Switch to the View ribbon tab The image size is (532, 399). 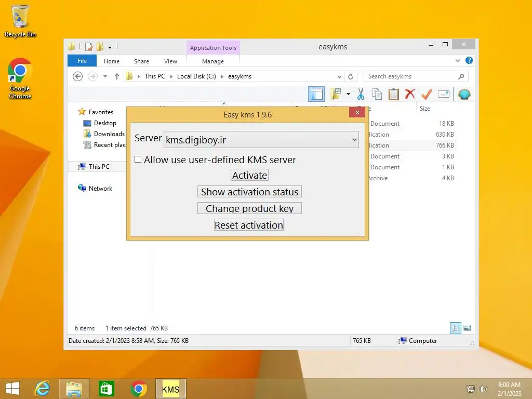coord(170,61)
